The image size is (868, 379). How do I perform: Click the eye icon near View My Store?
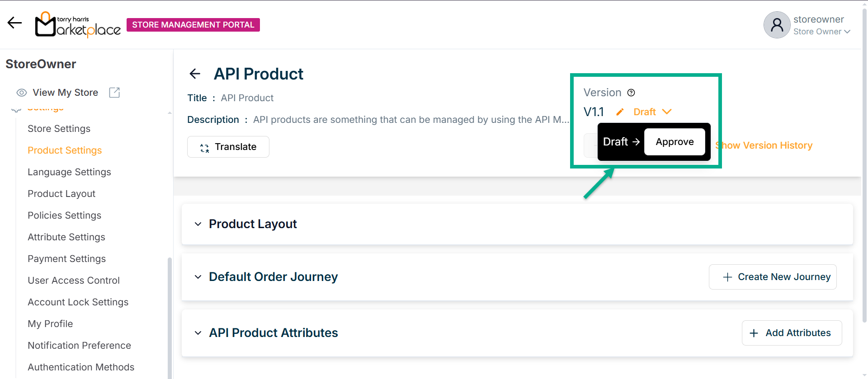point(22,93)
